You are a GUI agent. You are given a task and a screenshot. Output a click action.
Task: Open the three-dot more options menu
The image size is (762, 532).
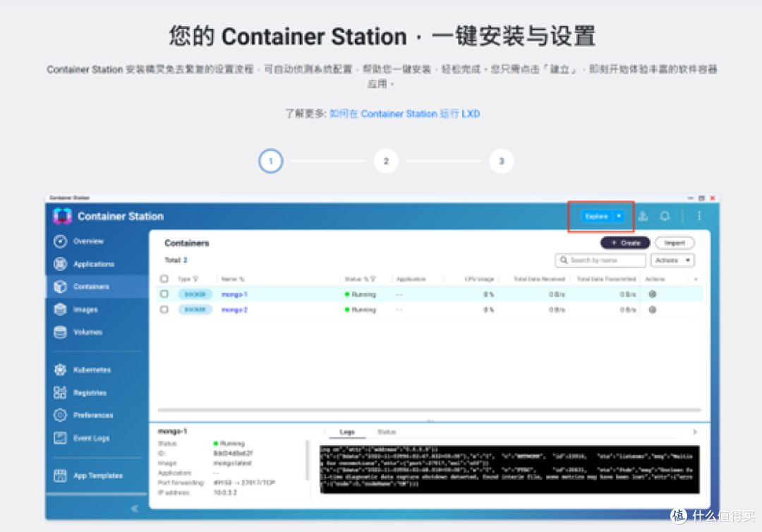[x=699, y=216]
